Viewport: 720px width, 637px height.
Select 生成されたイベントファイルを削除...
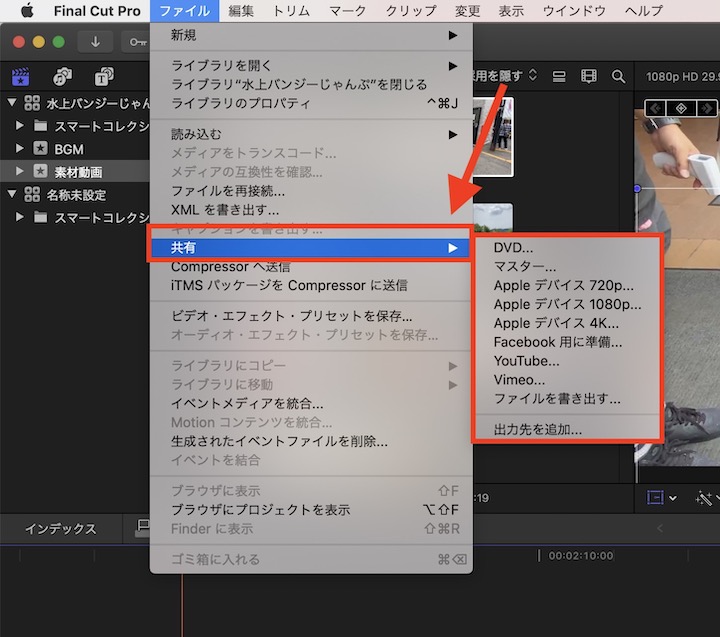pos(311,441)
